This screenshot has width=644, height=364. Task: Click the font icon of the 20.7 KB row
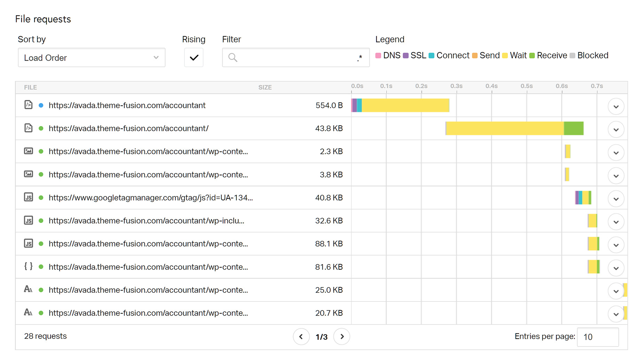pos(28,312)
